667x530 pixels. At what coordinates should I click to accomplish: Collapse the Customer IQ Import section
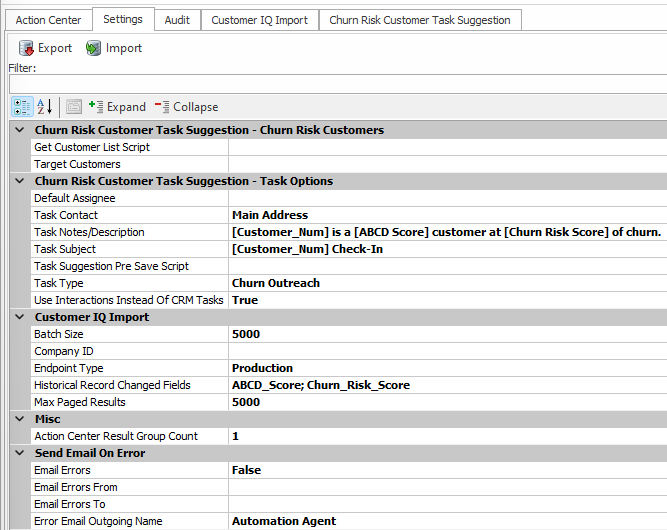19,317
